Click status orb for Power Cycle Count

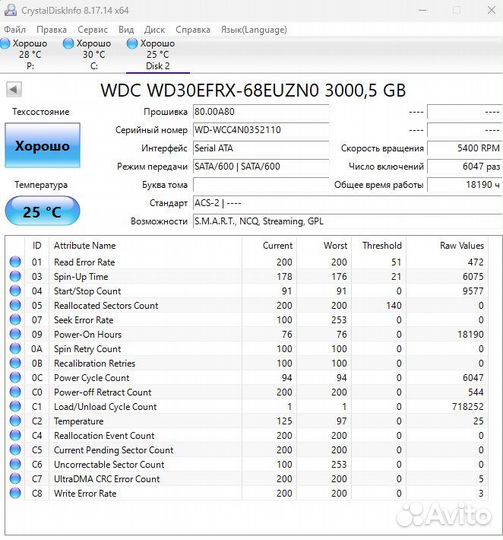pos(15,377)
